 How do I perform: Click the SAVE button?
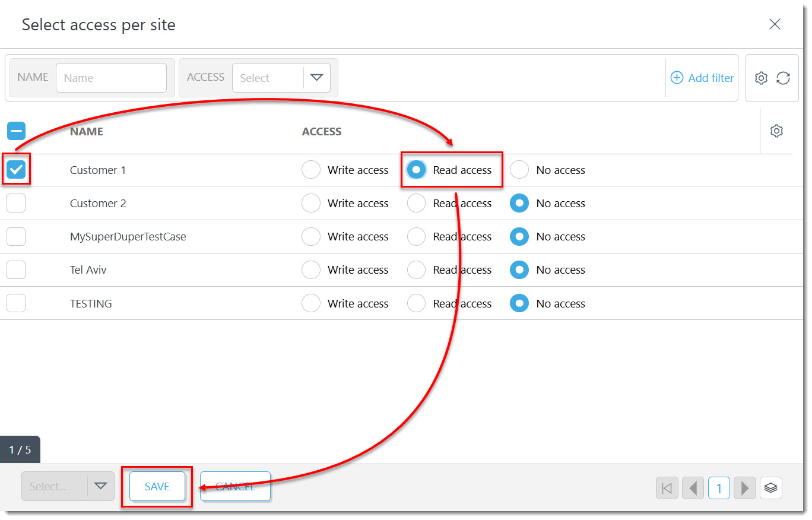157,486
